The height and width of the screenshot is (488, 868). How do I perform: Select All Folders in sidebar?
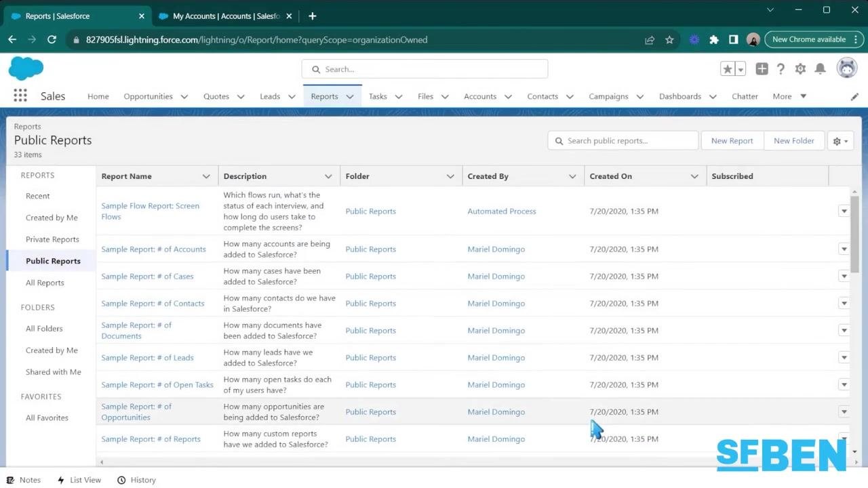[44, 329]
